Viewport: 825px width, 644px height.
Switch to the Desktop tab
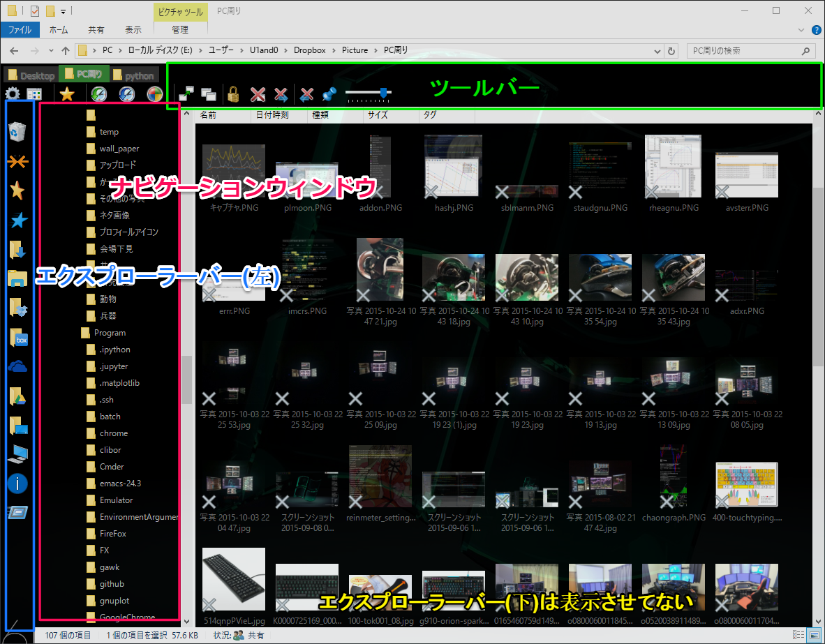point(31,76)
